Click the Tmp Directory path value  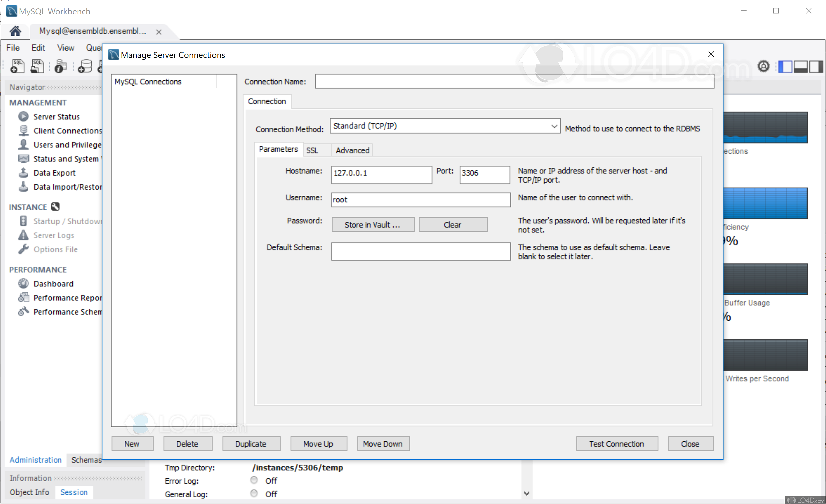click(x=298, y=468)
